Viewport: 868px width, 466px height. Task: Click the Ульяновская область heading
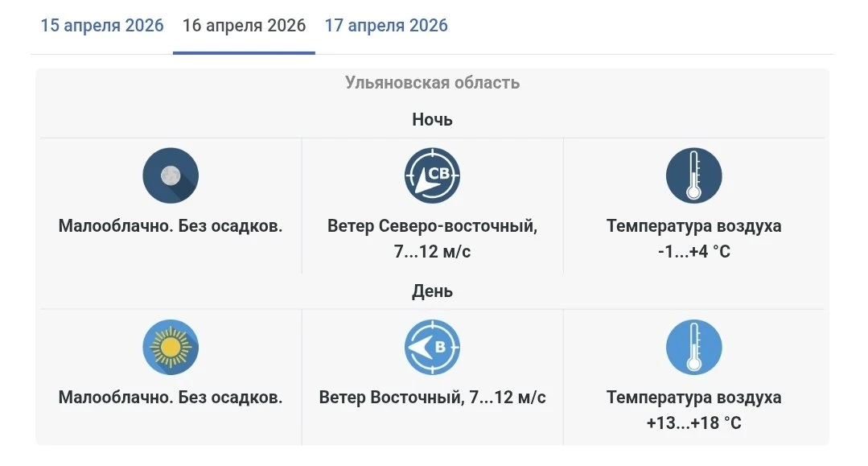[433, 82]
